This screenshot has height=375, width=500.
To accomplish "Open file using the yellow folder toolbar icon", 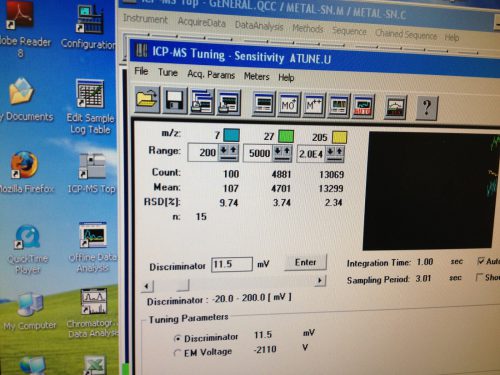I will tap(147, 100).
